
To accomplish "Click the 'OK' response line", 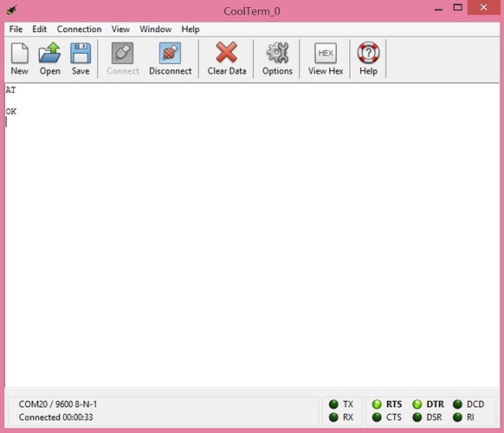I will (11, 112).
